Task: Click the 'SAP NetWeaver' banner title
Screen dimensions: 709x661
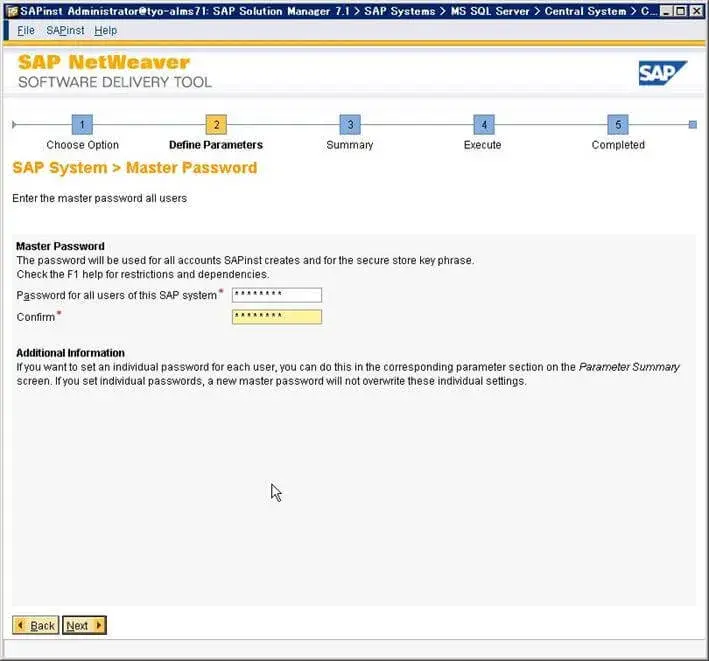Action: [x=104, y=62]
